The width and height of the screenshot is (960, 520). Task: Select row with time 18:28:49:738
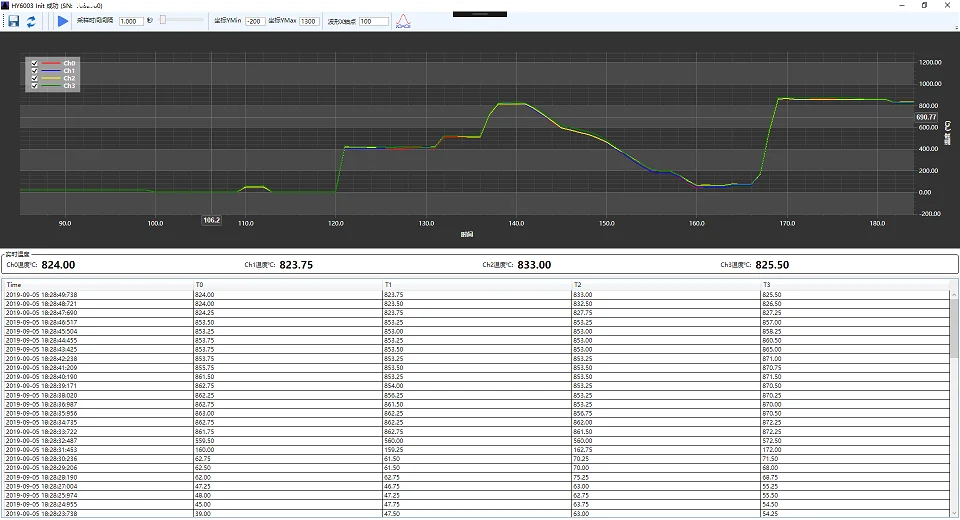click(x=476, y=295)
